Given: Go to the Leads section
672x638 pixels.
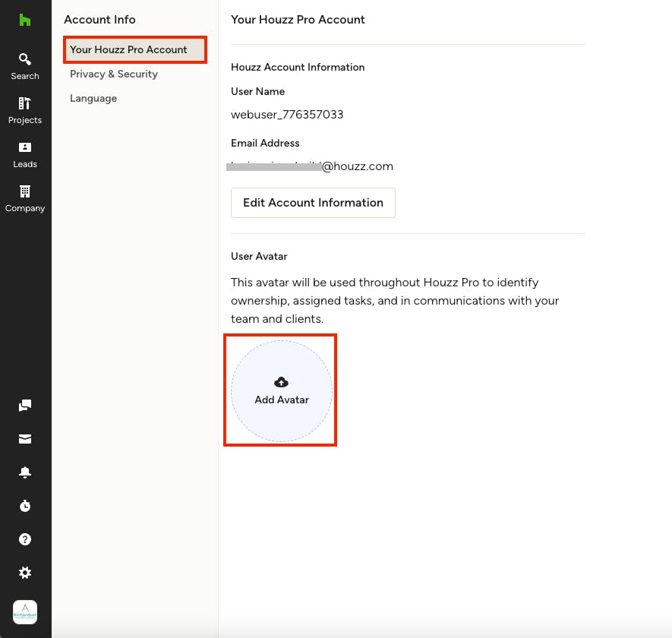Looking at the screenshot, I should pyautogui.click(x=25, y=155).
